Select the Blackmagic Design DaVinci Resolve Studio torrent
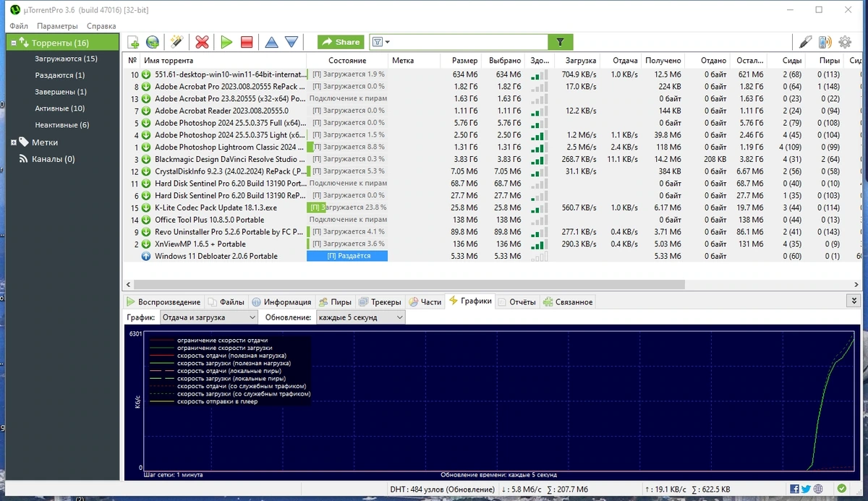 [x=229, y=159]
